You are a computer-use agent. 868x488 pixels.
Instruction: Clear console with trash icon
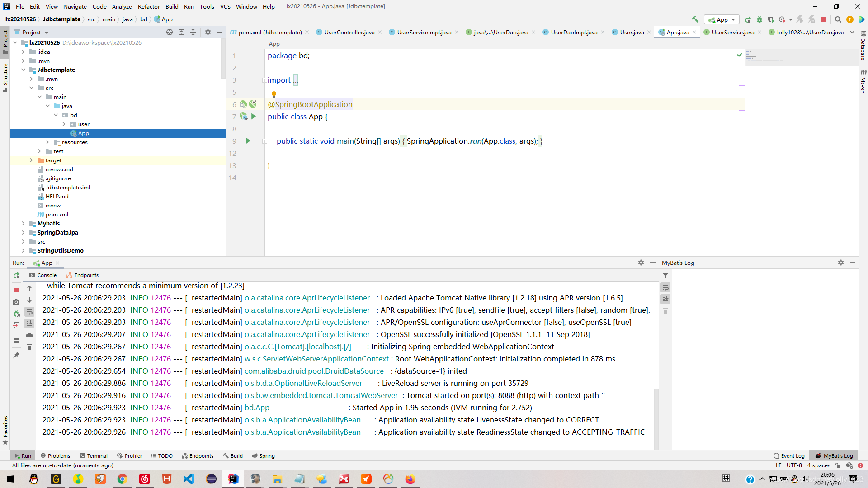[x=29, y=347]
